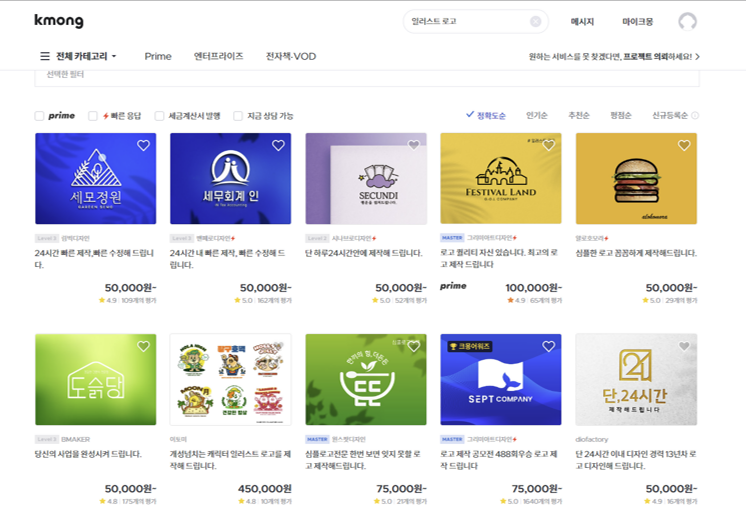The height and width of the screenshot is (514, 746).
Task: Click the prime label beside 100,000원
Action: [453, 286]
